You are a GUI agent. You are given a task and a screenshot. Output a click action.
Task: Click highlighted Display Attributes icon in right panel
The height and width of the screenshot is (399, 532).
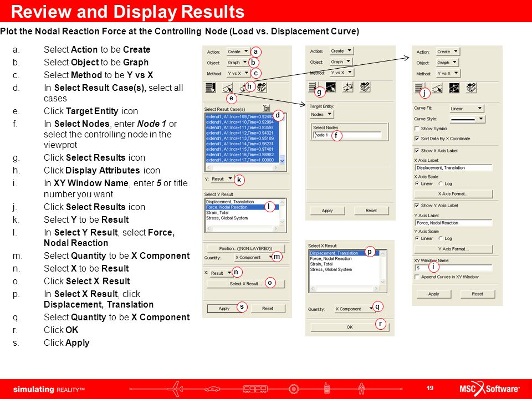[x=454, y=88]
